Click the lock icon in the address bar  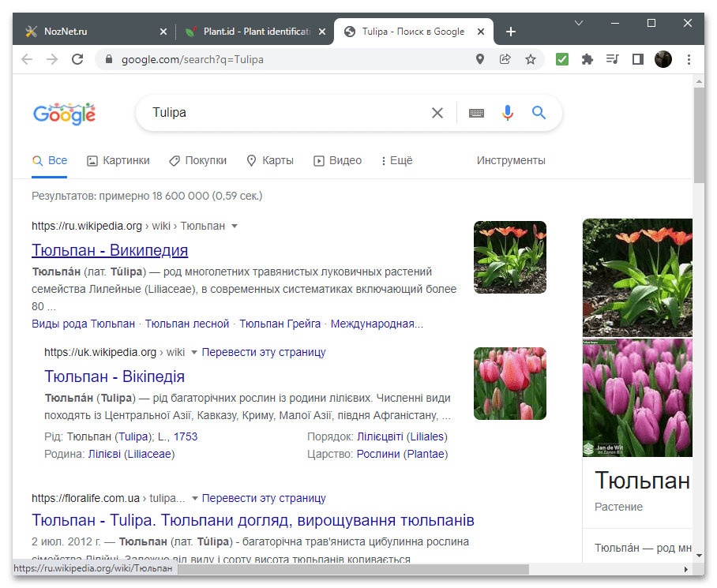click(x=109, y=59)
